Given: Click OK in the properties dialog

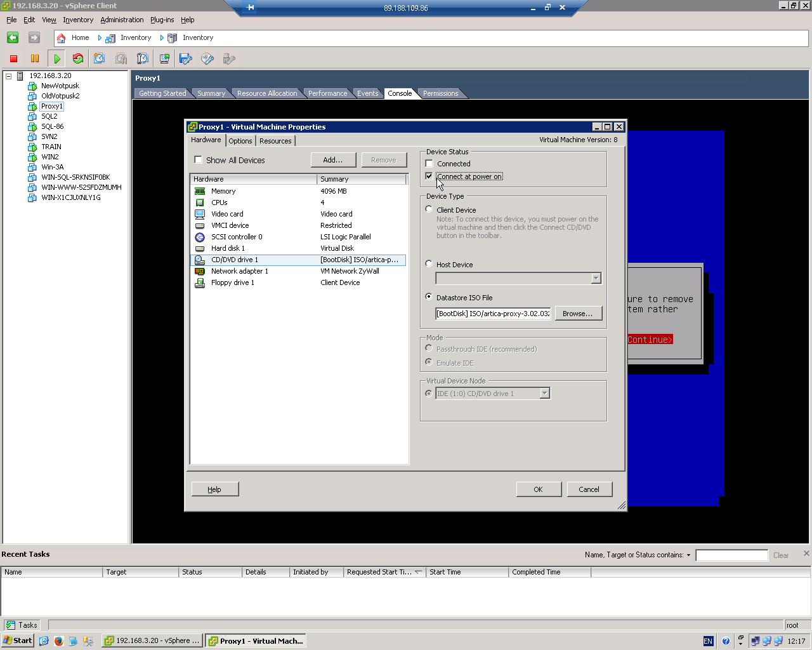Looking at the screenshot, I should pos(538,489).
